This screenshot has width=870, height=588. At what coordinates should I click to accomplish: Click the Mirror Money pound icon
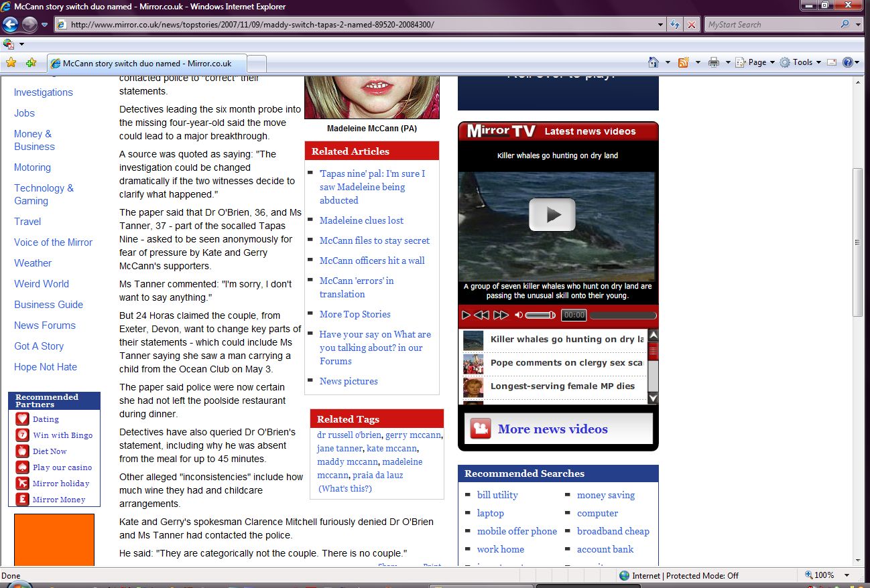[23, 500]
